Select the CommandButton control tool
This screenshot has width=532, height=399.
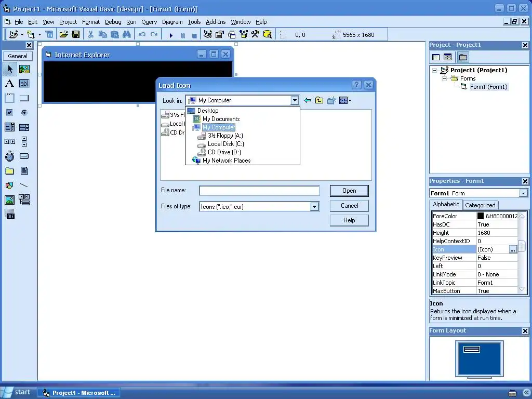(x=24, y=98)
